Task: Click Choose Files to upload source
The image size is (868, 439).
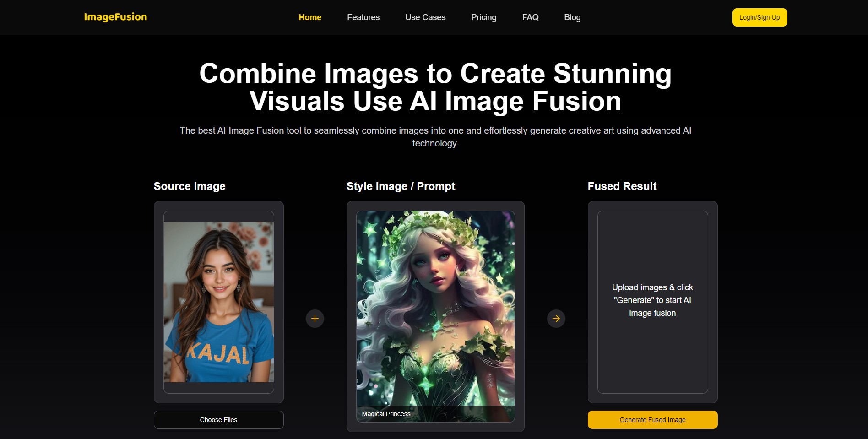Action: 219,420
